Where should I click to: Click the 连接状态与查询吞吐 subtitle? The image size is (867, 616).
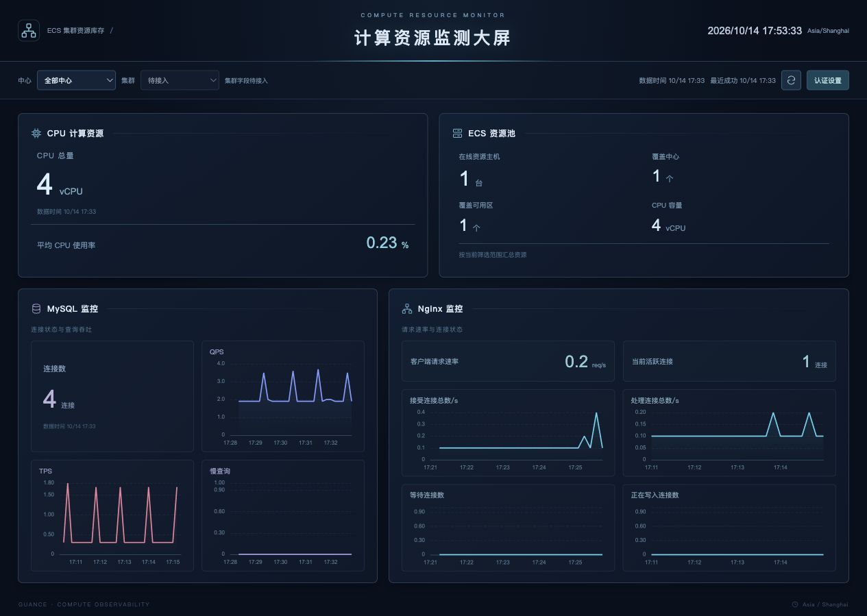coord(61,330)
